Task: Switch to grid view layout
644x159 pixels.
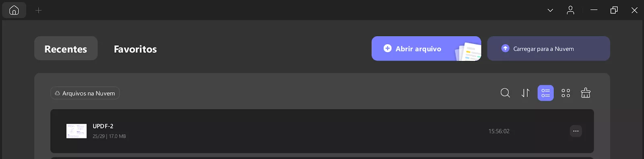Action: pos(566,93)
